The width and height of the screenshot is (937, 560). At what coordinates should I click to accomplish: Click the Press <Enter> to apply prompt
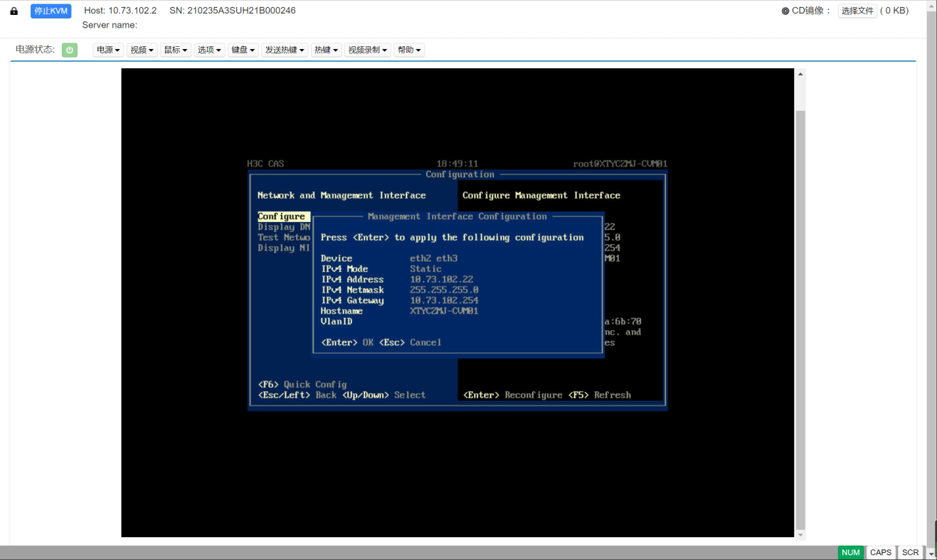452,238
